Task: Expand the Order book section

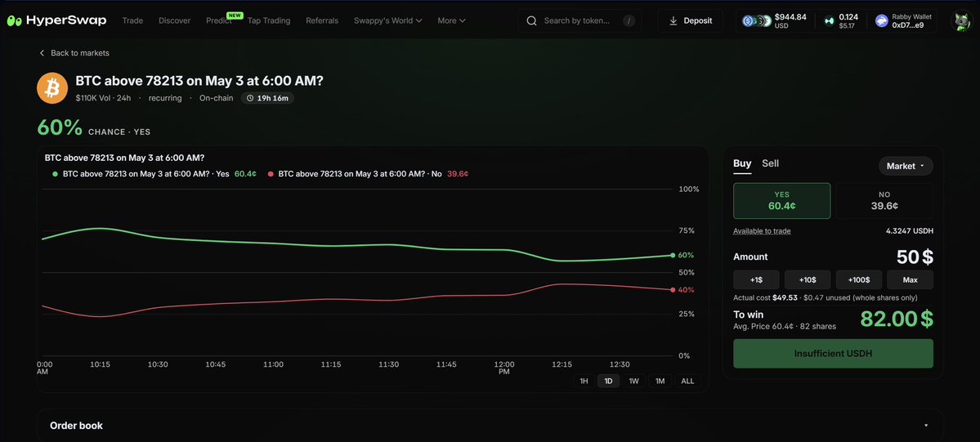Action: 490,425
